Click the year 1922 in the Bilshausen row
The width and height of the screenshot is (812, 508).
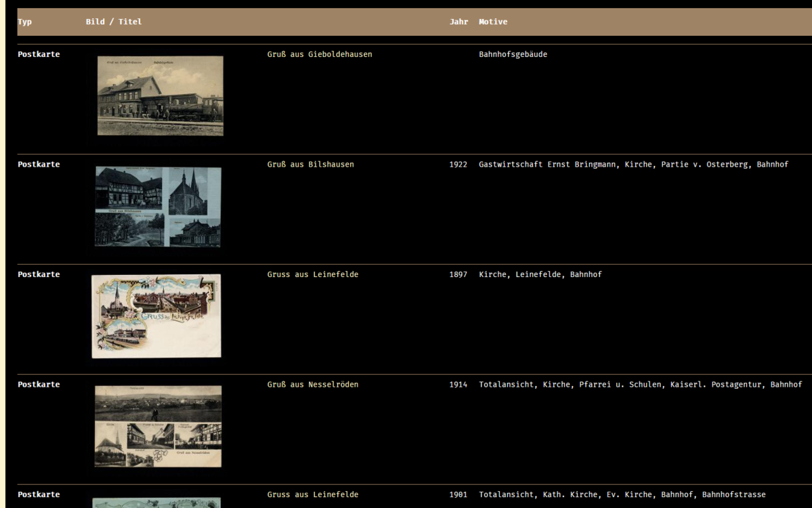click(x=458, y=165)
